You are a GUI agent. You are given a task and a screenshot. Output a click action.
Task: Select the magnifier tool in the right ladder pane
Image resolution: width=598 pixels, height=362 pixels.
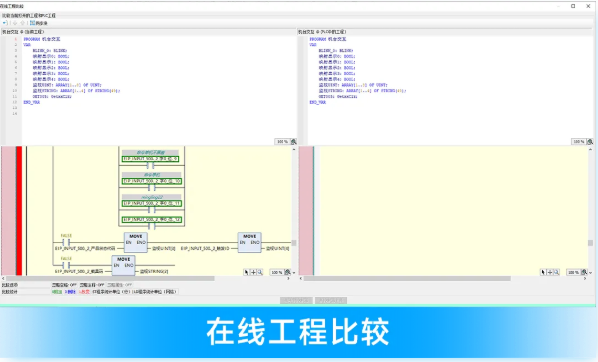556,272
